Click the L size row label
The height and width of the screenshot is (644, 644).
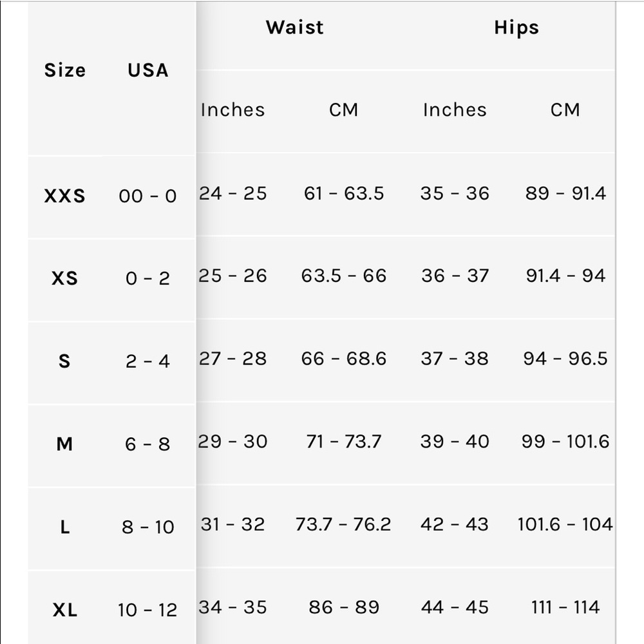(64, 527)
